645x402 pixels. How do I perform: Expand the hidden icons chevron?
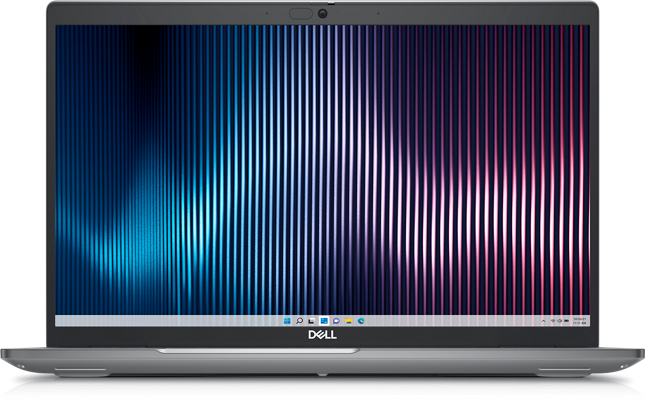tap(541, 321)
